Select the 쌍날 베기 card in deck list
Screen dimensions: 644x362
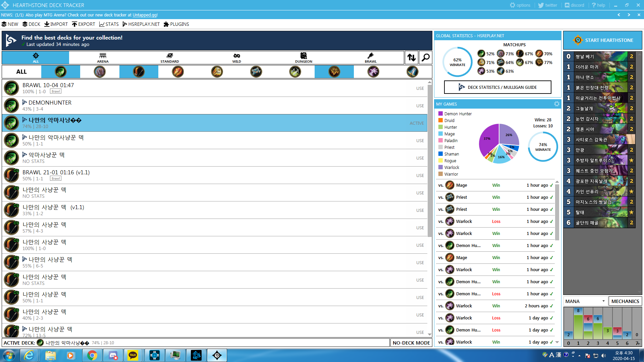(x=599, y=56)
